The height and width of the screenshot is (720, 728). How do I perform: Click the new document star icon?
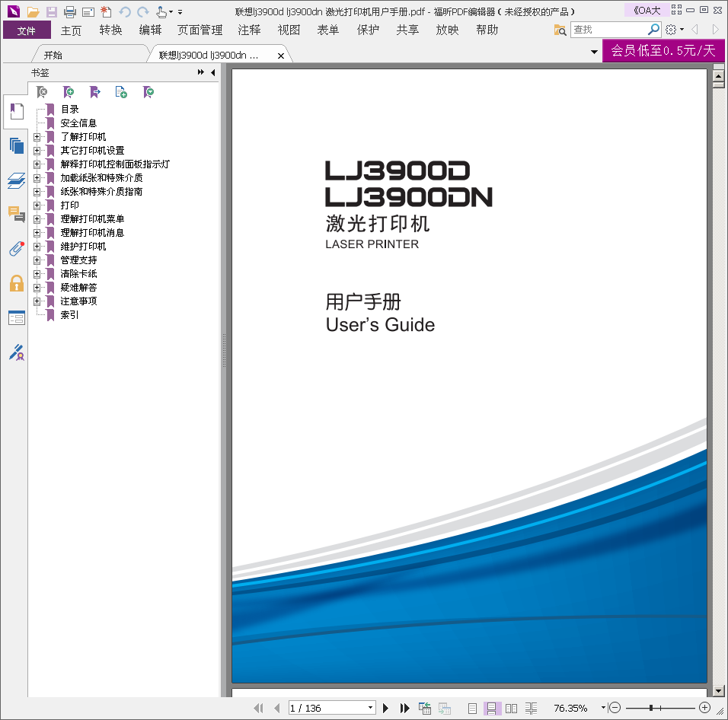107,11
